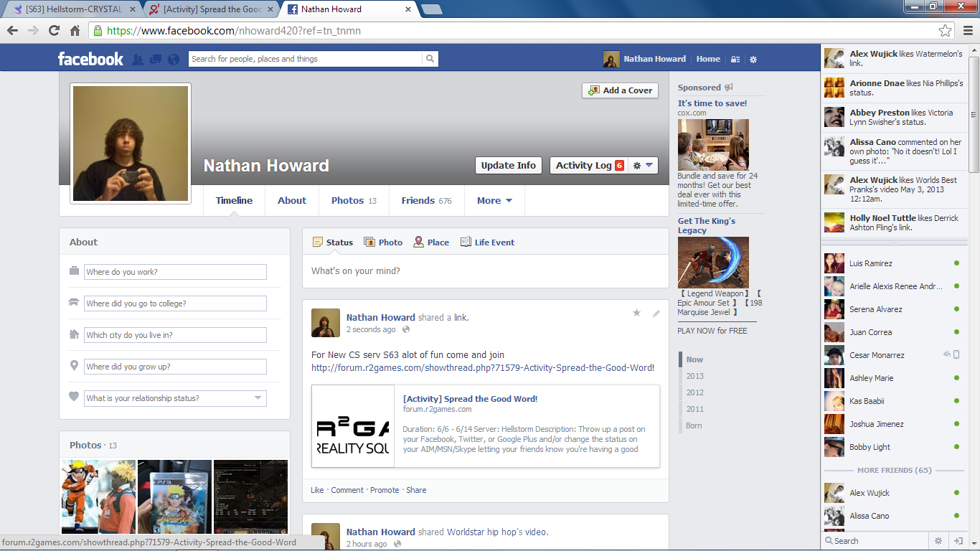980x551 pixels.
Task: Open relationship status dropdown
Action: [258, 398]
